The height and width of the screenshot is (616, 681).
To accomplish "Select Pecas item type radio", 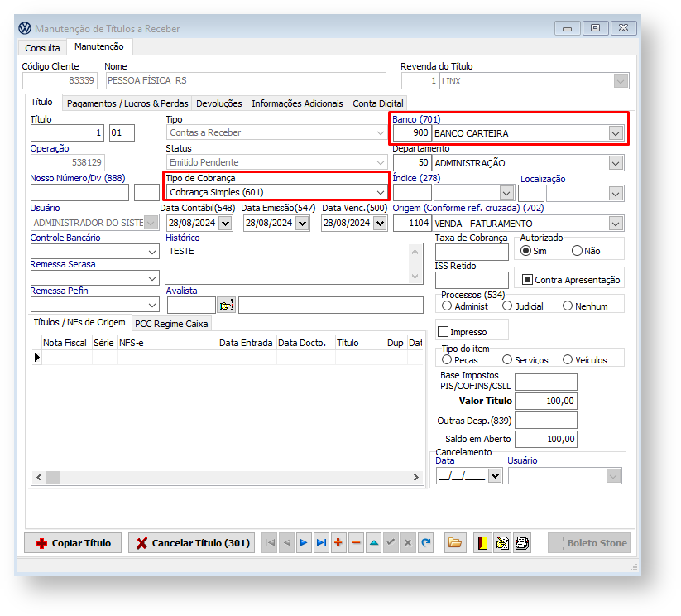I will 447,360.
